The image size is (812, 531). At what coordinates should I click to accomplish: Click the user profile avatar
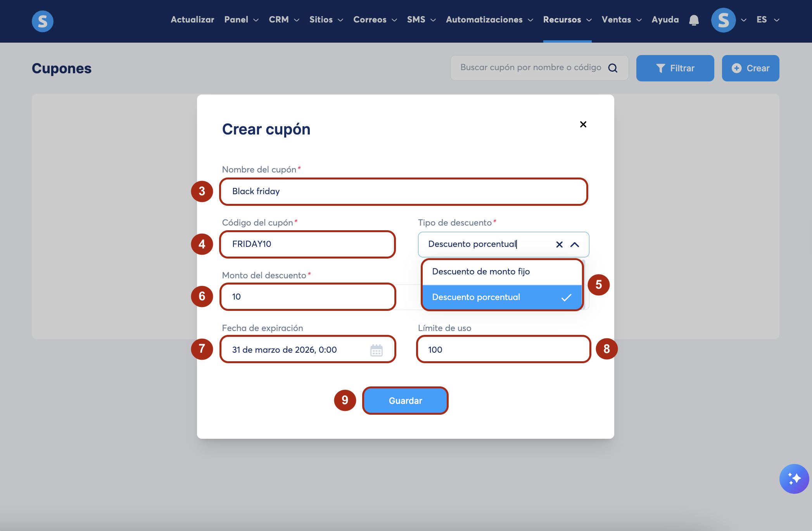[x=723, y=20]
